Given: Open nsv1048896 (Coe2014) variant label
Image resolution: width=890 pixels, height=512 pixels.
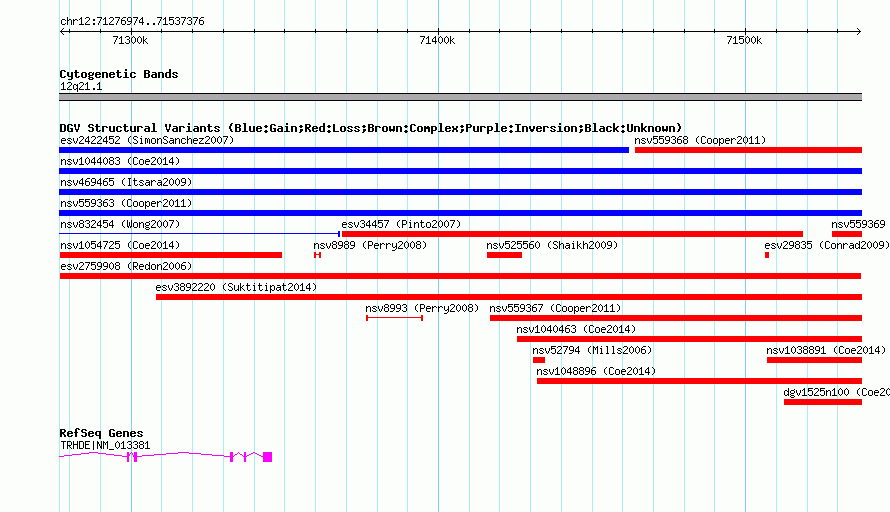Looking at the screenshot, I should [x=596, y=371].
